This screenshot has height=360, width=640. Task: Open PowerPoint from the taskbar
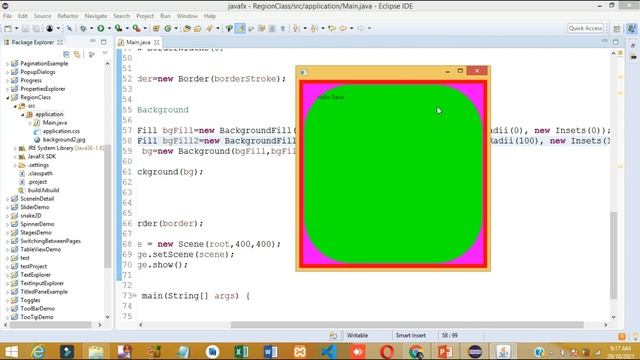pyautogui.click(x=445, y=351)
